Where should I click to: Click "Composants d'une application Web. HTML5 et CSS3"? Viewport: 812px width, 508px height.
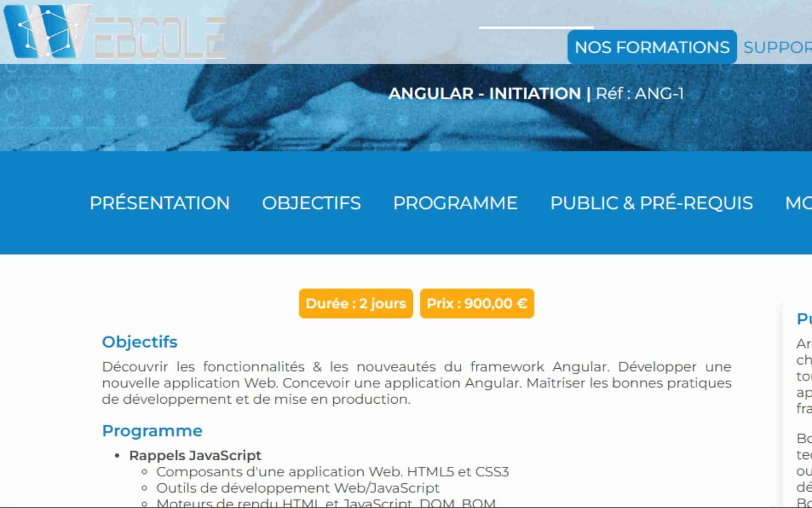click(x=332, y=471)
